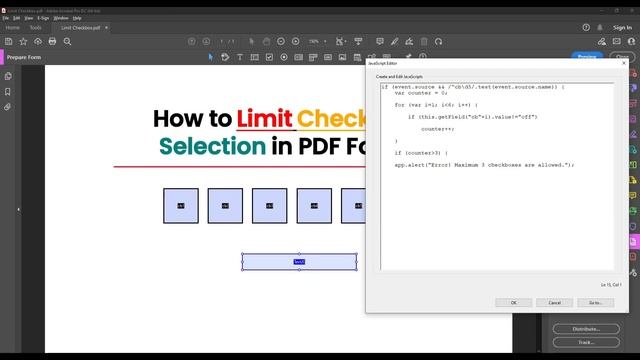
Task: Close the Limit Checkbox.pdf tab
Action: coord(107,28)
